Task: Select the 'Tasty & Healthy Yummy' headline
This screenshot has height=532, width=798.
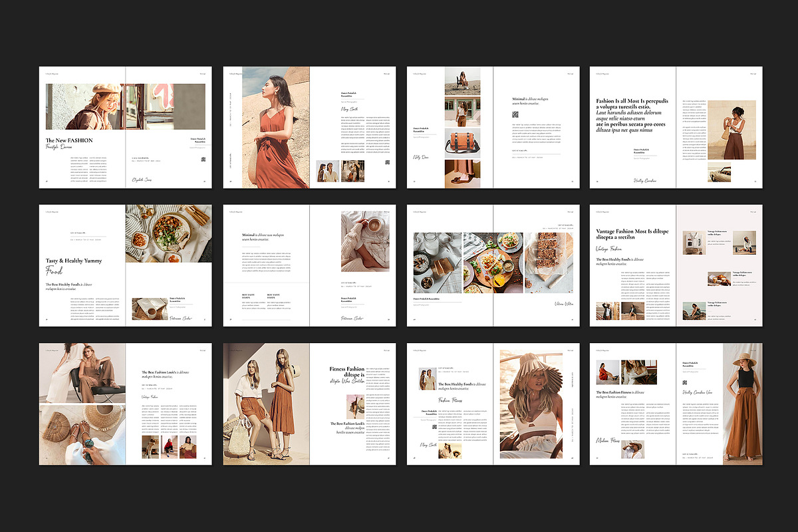Action: [74, 261]
